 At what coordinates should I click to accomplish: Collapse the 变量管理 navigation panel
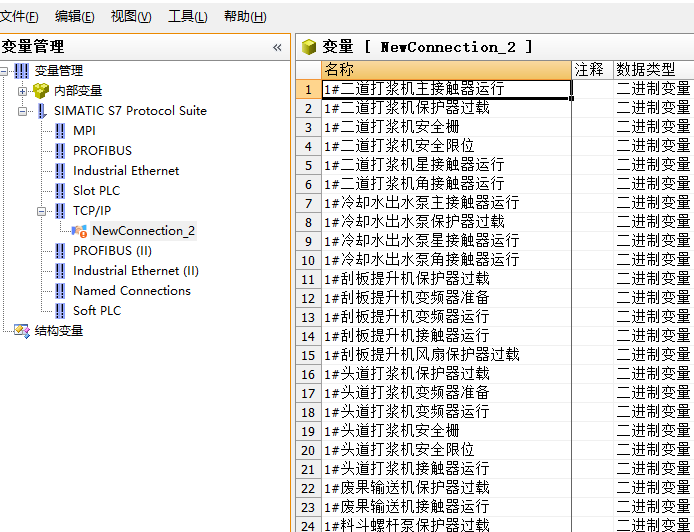277,47
